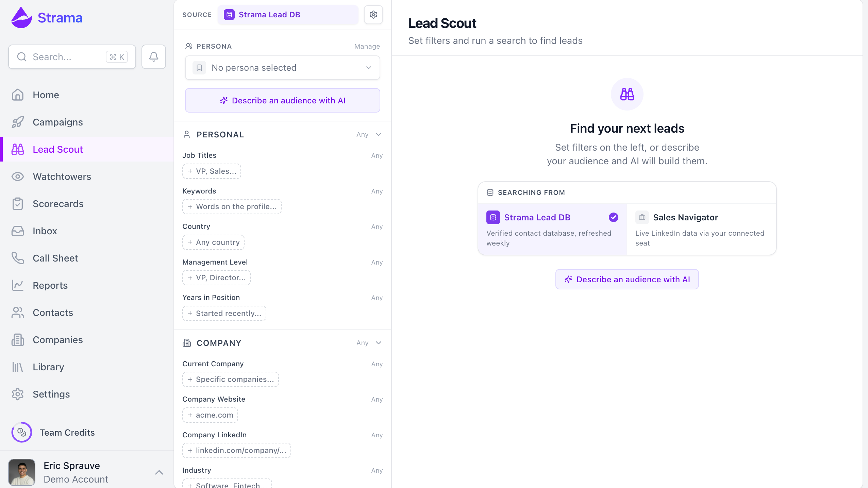Add keywords via Words on the profile chip

click(232, 206)
